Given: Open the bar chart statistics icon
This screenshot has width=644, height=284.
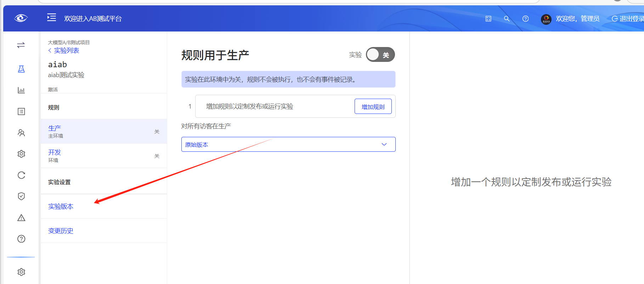Looking at the screenshot, I should click(21, 90).
